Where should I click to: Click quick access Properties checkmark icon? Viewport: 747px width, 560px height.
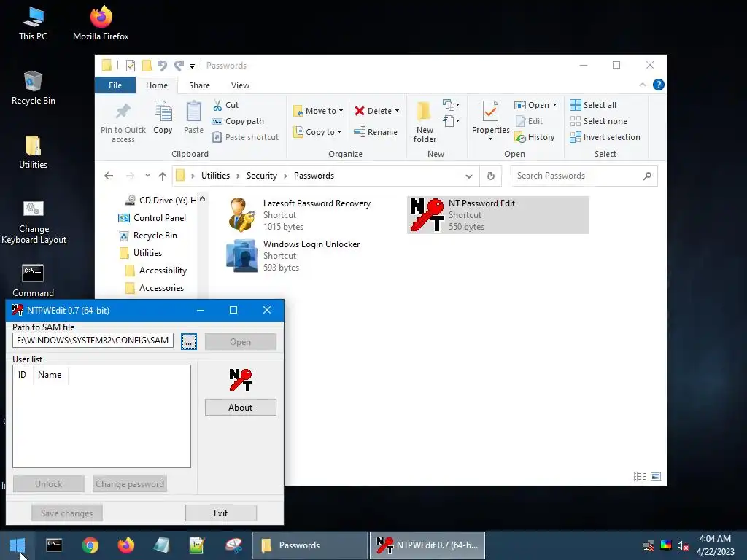click(x=130, y=65)
